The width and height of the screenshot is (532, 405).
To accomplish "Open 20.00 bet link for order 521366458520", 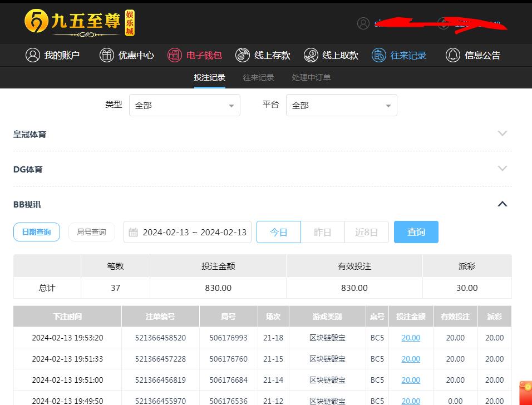I will tap(411, 338).
